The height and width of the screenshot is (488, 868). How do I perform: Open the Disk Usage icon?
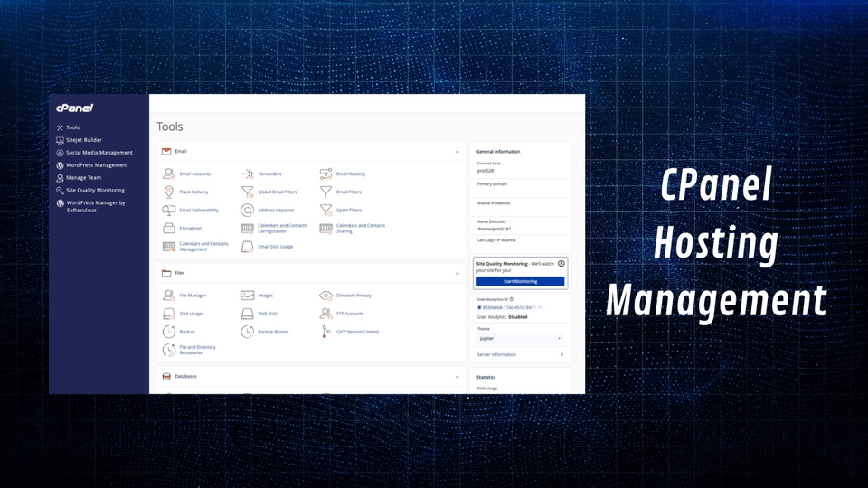tap(169, 314)
